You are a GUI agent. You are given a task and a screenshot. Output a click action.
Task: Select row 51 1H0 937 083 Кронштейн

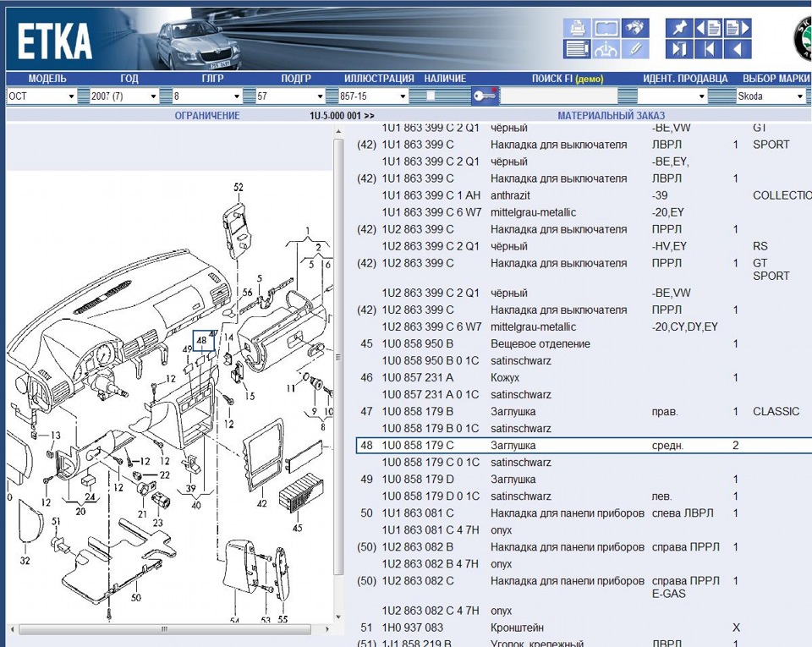tap(584, 628)
